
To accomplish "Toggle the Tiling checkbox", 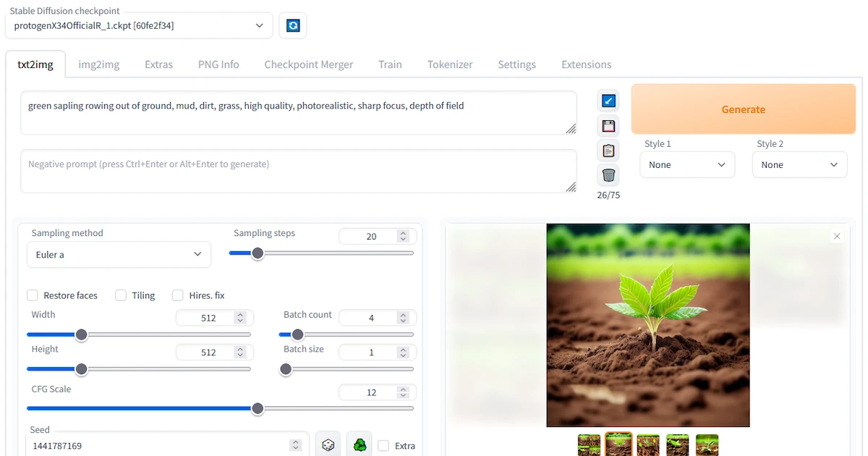I will coord(121,295).
